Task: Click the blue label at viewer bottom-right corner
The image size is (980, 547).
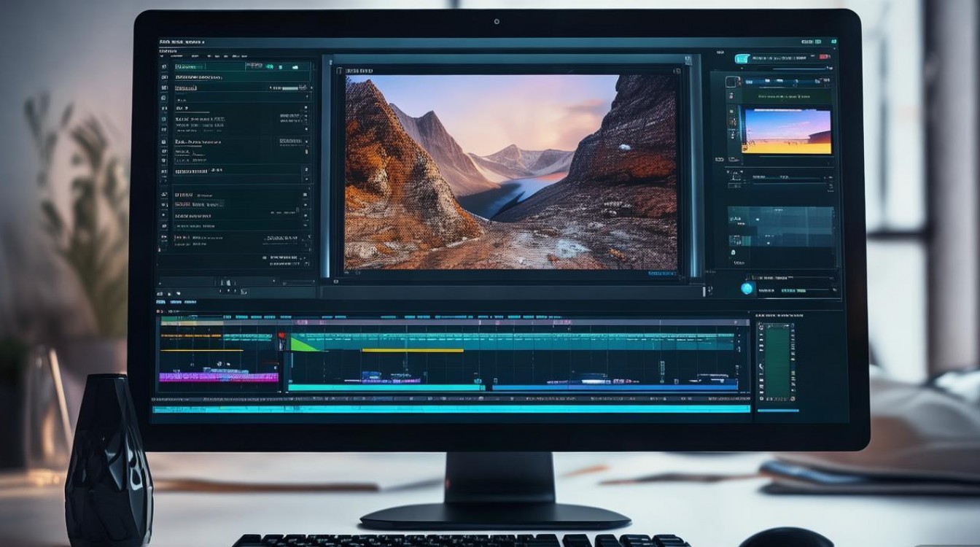Action: 661,273
